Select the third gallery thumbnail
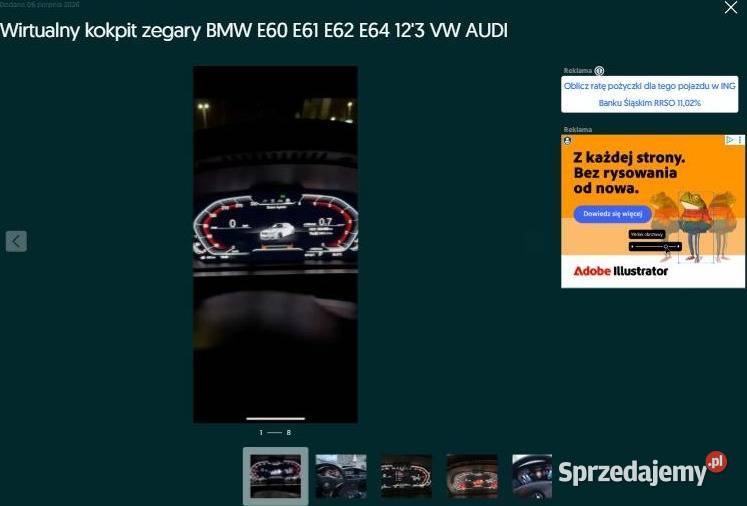The height and width of the screenshot is (506, 747). 406,476
